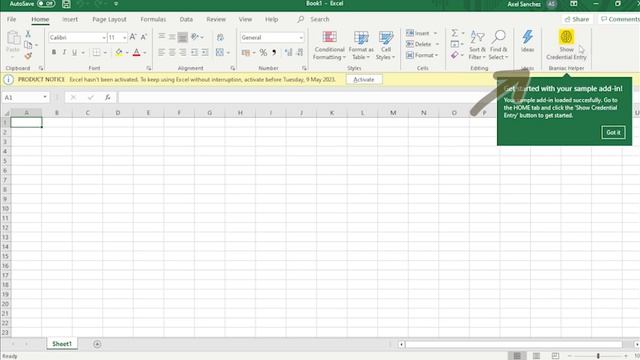Image resolution: width=640 pixels, height=360 pixels.
Task: Open the Borders dropdown arrow
Action: (105, 53)
